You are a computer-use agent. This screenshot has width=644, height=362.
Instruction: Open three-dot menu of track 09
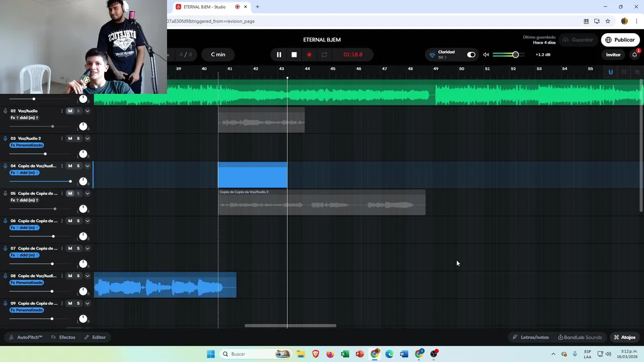coord(62,303)
